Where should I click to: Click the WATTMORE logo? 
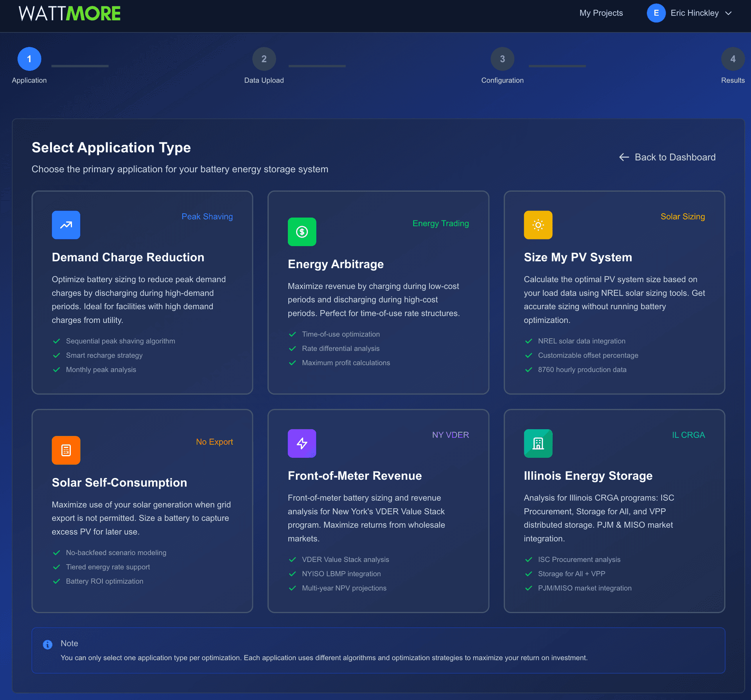(x=70, y=13)
